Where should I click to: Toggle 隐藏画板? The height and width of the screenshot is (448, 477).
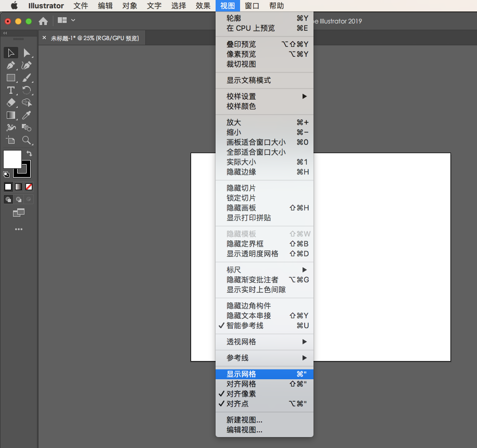(x=265, y=208)
